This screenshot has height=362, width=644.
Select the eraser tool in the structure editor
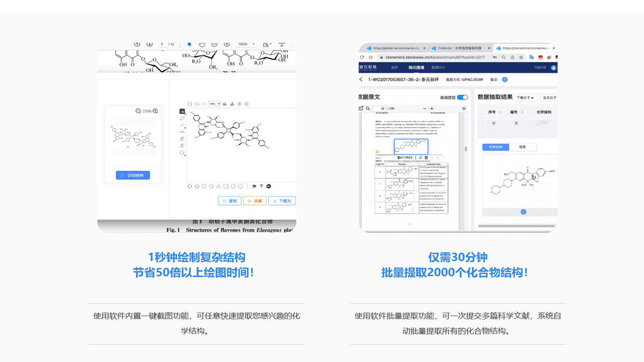pyautogui.click(x=182, y=118)
